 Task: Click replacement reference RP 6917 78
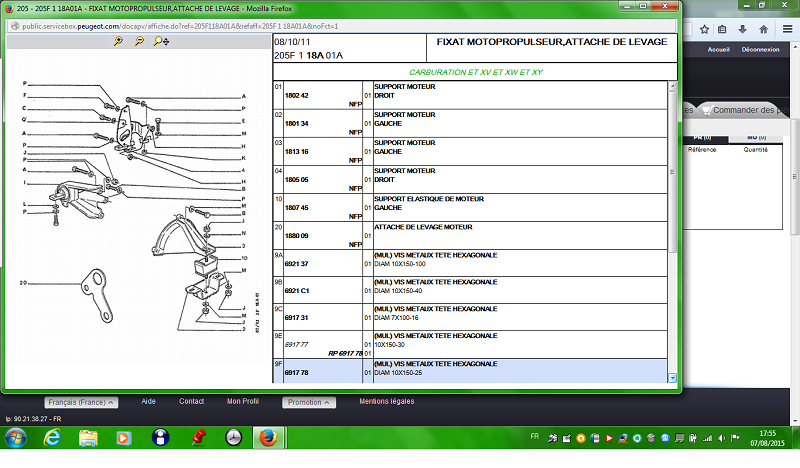[x=345, y=353]
